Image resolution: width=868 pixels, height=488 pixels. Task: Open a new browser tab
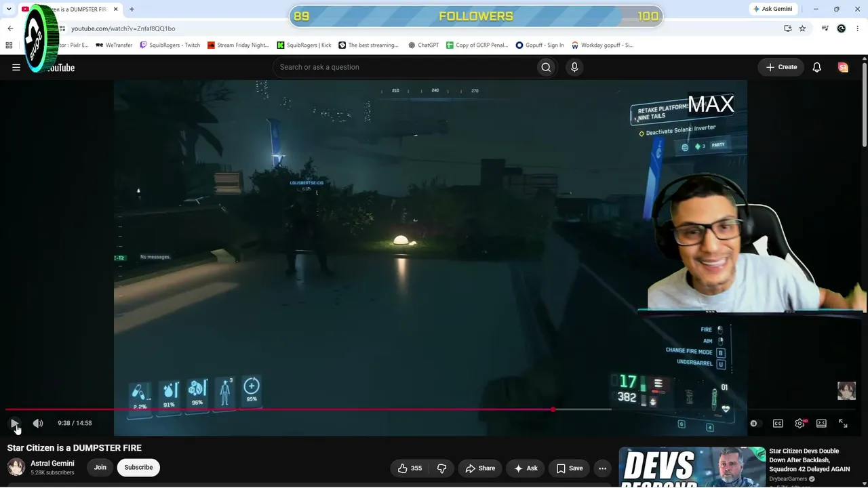132,9
